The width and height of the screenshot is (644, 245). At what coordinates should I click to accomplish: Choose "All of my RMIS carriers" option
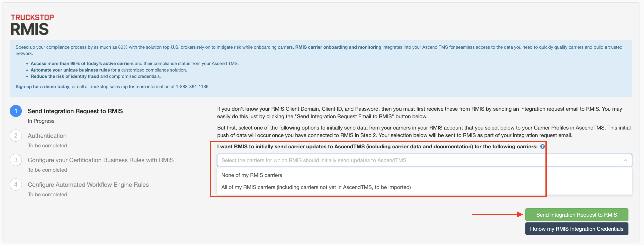[316, 187]
